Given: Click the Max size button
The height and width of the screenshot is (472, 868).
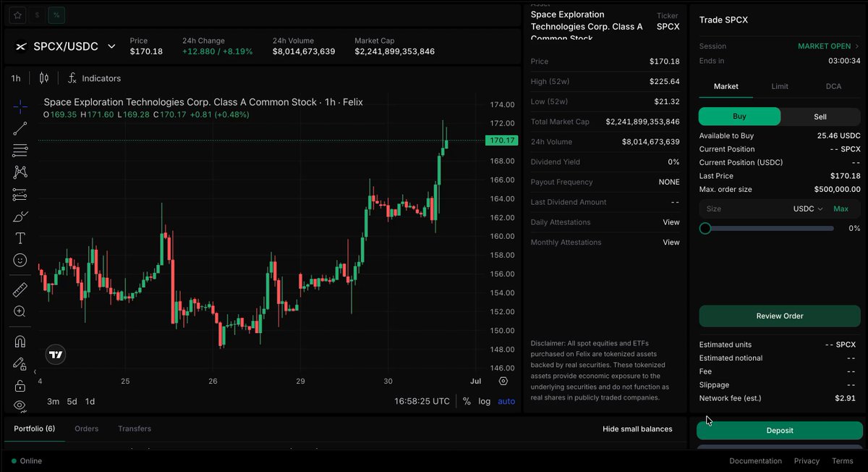Looking at the screenshot, I should (x=841, y=208).
